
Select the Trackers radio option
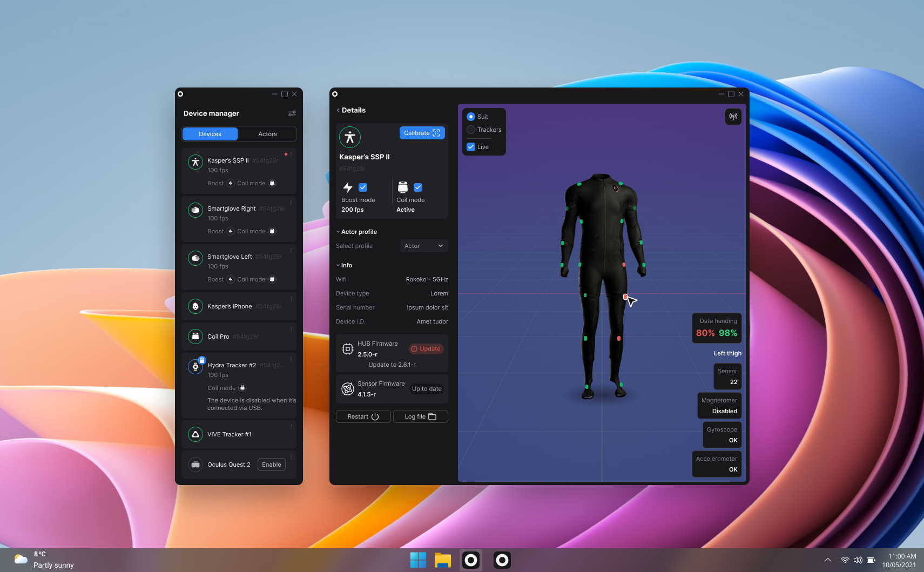pyautogui.click(x=471, y=130)
